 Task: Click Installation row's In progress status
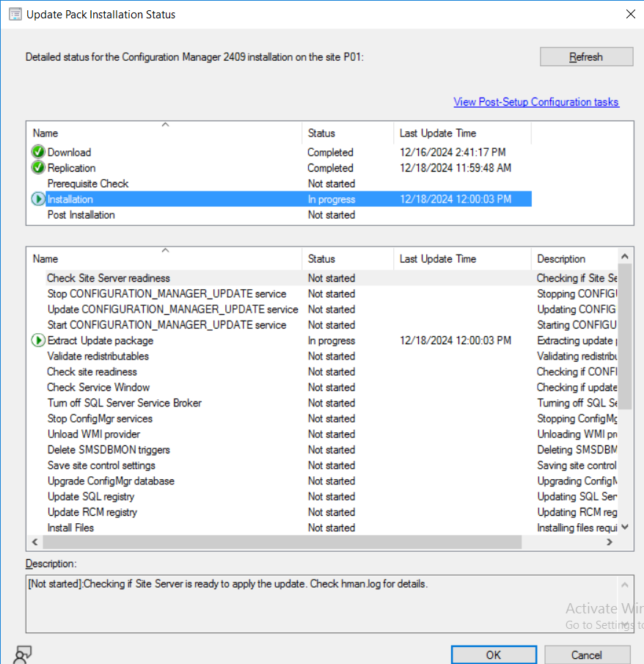tap(332, 199)
